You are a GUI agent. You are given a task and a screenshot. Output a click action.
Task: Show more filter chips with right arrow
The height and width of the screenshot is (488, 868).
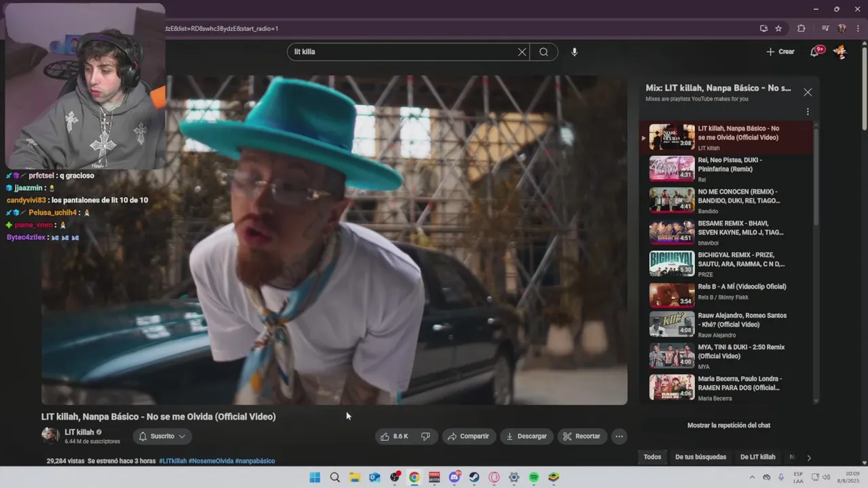point(808,458)
